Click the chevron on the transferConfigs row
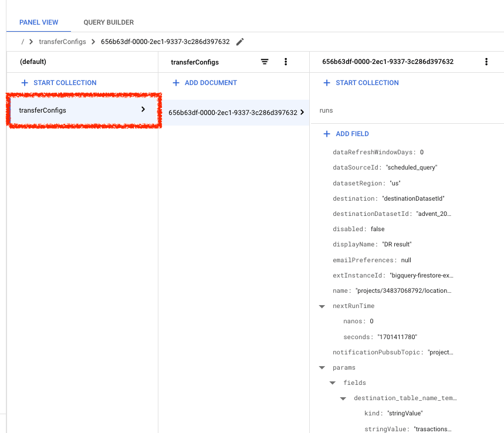504x433 pixels. [x=143, y=110]
